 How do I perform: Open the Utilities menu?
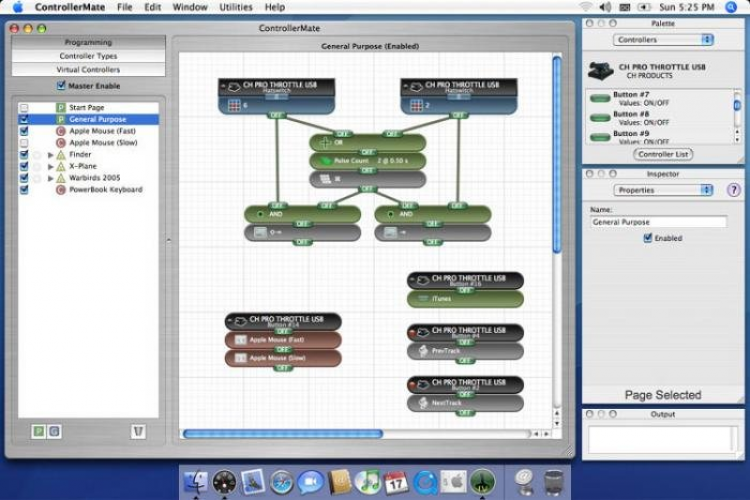click(x=235, y=7)
